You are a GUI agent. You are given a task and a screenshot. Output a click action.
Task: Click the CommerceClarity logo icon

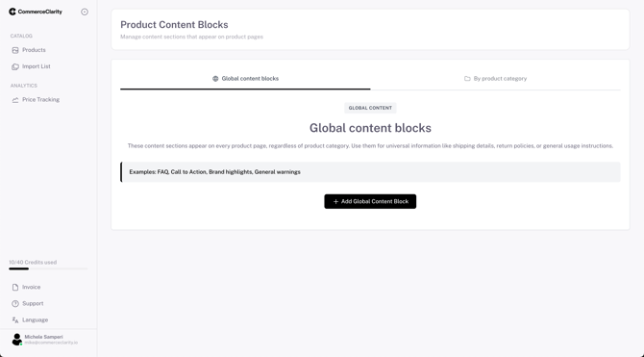point(12,12)
